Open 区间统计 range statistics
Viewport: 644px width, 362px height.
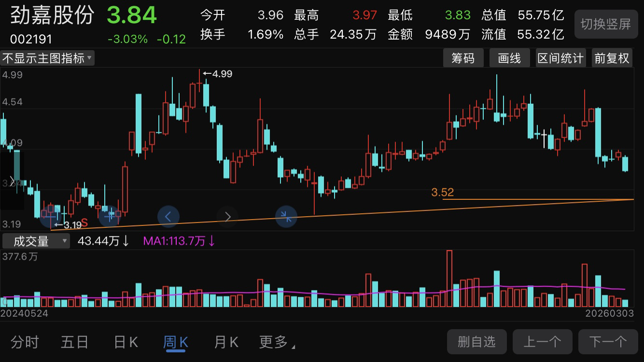[x=560, y=58]
